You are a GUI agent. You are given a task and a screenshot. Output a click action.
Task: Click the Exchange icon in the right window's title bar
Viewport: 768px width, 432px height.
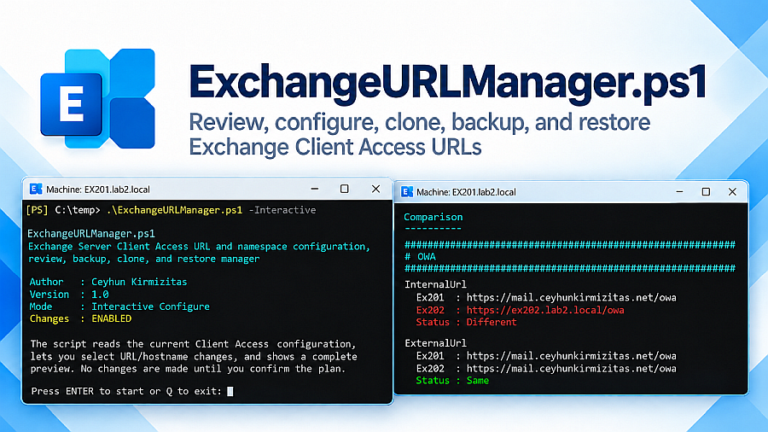(407, 192)
